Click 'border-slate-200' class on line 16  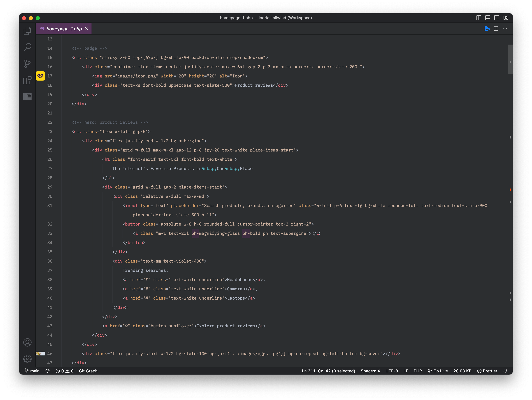click(x=337, y=67)
